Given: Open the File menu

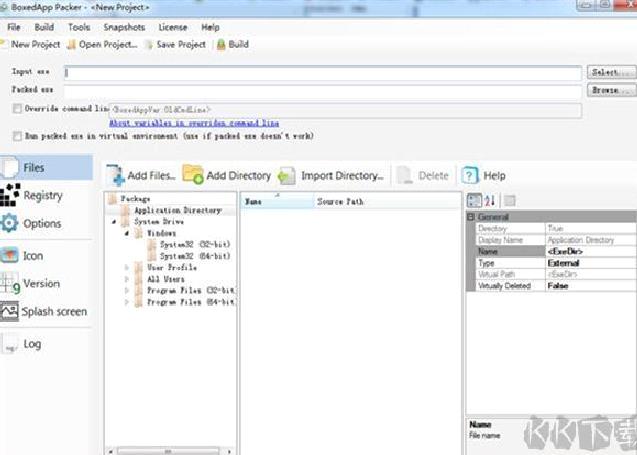Looking at the screenshot, I should pos(14,27).
